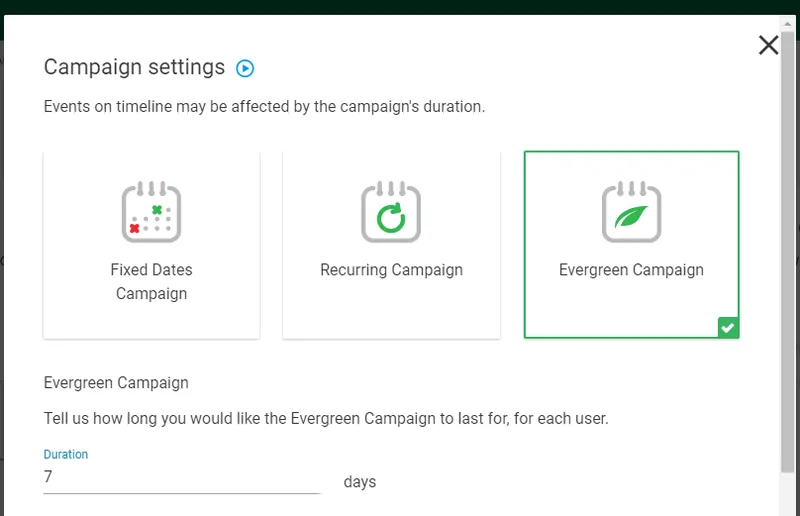Click the Fixed Dates calendar icon
This screenshot has width=800, height=516.
(x=152, y=212)
